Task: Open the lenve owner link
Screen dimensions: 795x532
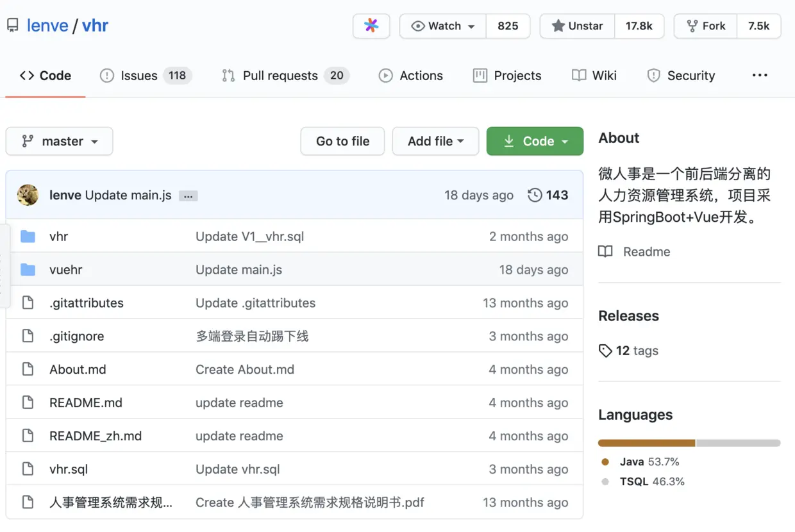Action: click(47, 26)
